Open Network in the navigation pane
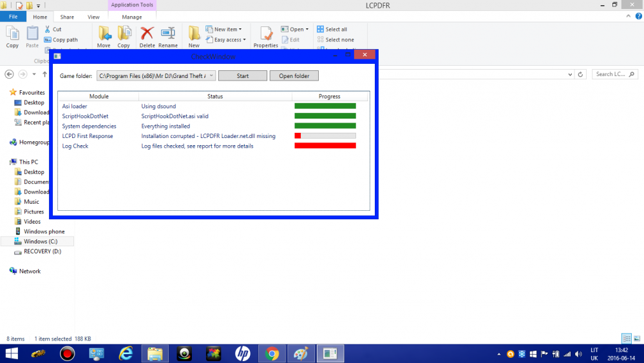 [x=25, y=271]
